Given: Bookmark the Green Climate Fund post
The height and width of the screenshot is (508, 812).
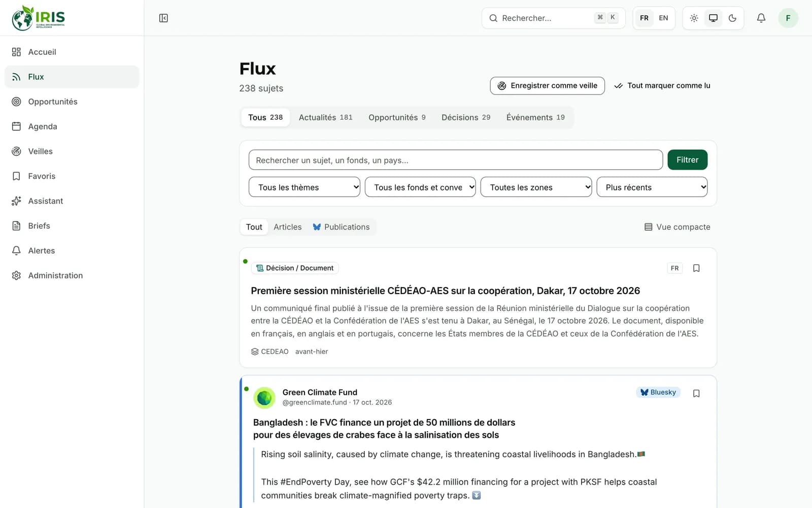Looking at the screenshot, I should click(696, 394).
